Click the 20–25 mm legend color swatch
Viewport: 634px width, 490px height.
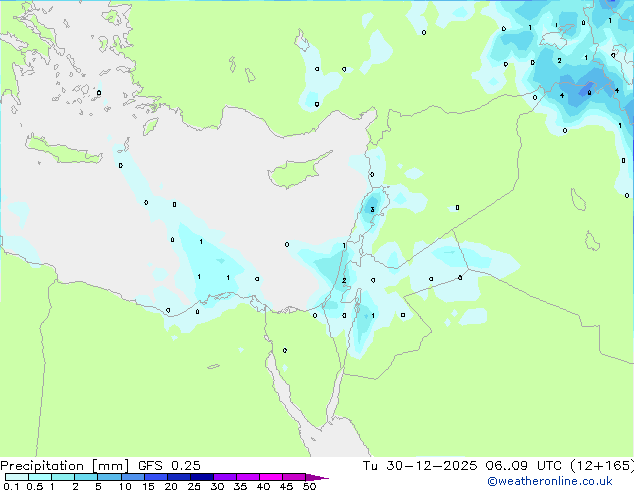coord(178,477)
